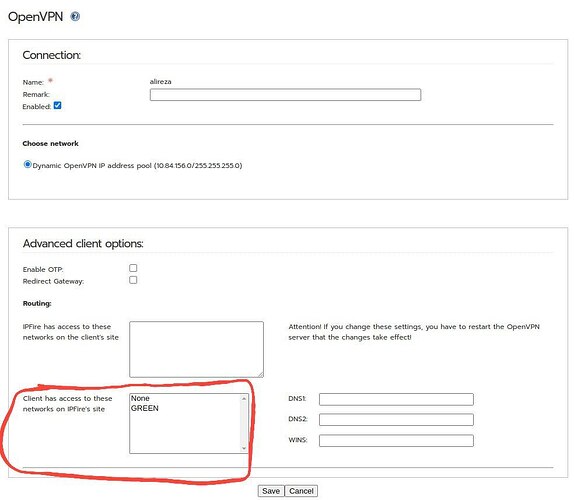This screenshot has width=574, height=500.
Task: Save the OpenVPN connection settings
Action: tap(271, 491)
